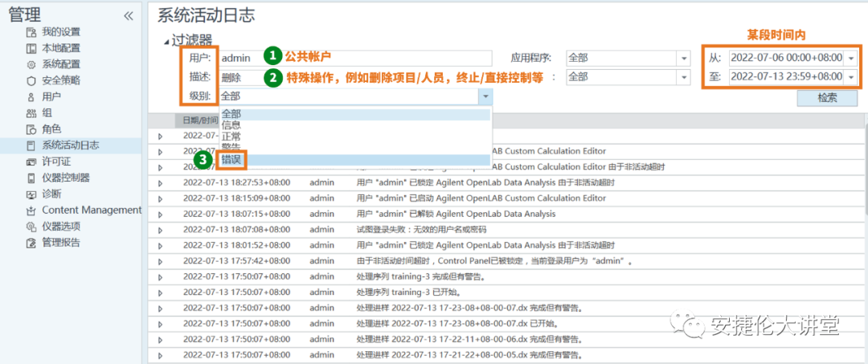Open the 级别 dropdown arrow
Image resolution: width=868 pixels, height=364 pixels.
tap(485, 96)
